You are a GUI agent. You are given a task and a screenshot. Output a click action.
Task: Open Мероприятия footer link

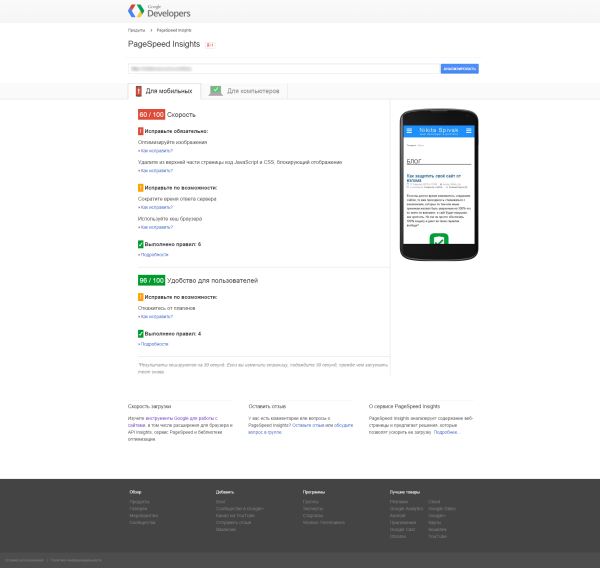coord(143,516)
